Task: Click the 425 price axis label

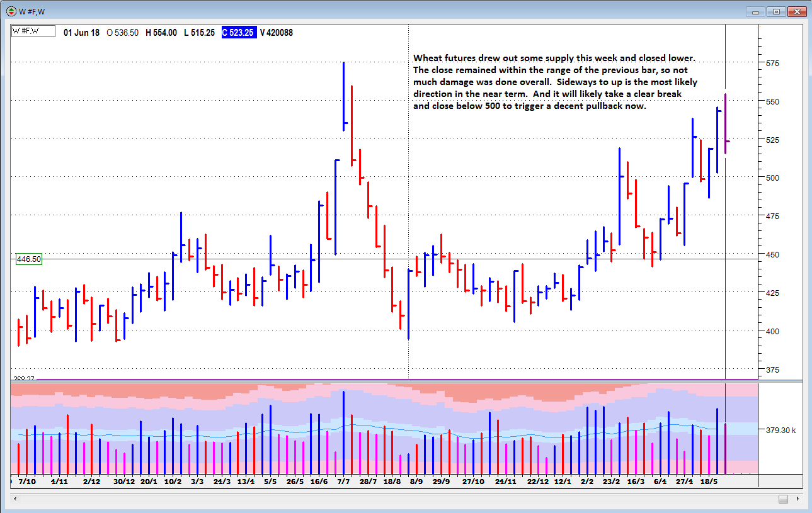Action: pos(773,293)
